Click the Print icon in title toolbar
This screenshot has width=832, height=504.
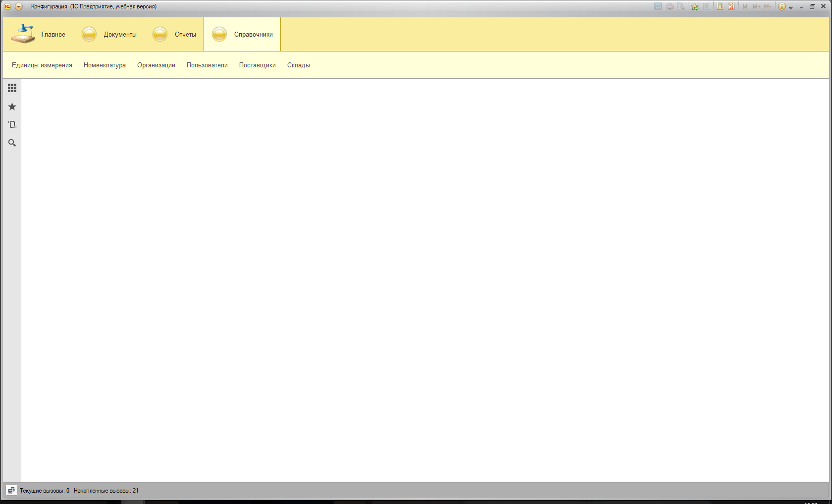click(670, 6)
